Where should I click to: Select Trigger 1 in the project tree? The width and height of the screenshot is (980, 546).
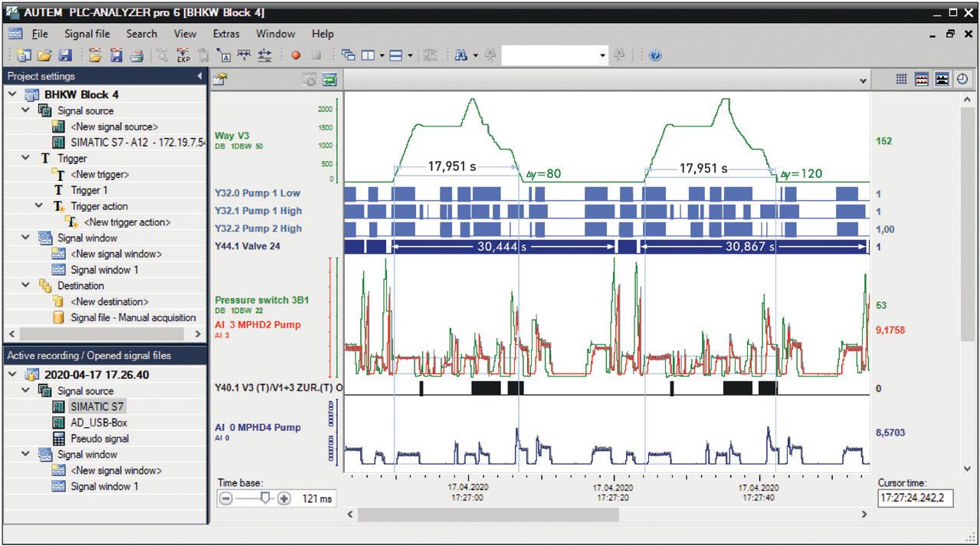coord(89,190)
